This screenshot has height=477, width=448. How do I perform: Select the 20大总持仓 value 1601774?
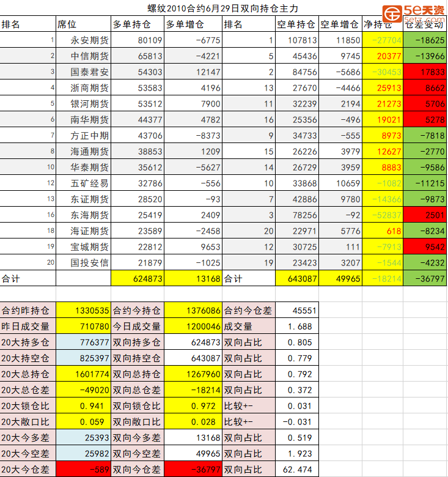click(x=83, y=374)
